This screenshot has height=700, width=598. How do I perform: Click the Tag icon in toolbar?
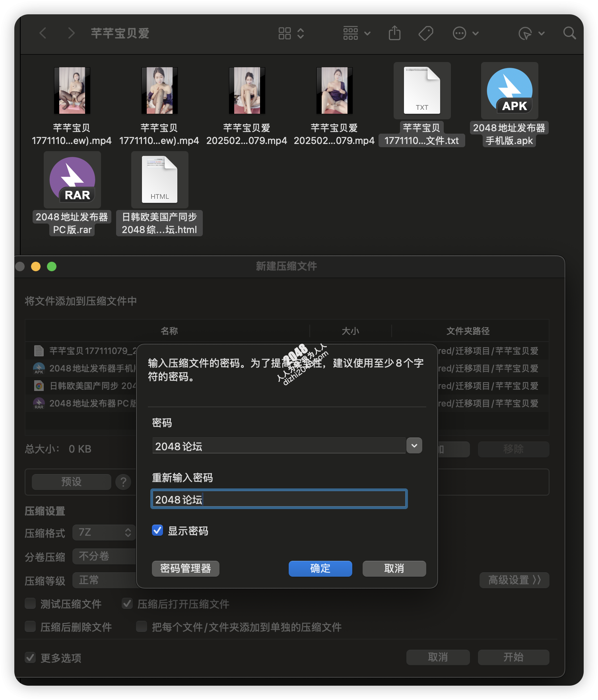(x=426, y=33)
